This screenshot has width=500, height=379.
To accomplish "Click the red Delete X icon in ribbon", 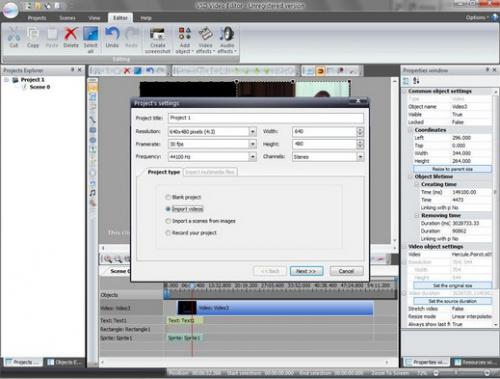I will (71, 37).
